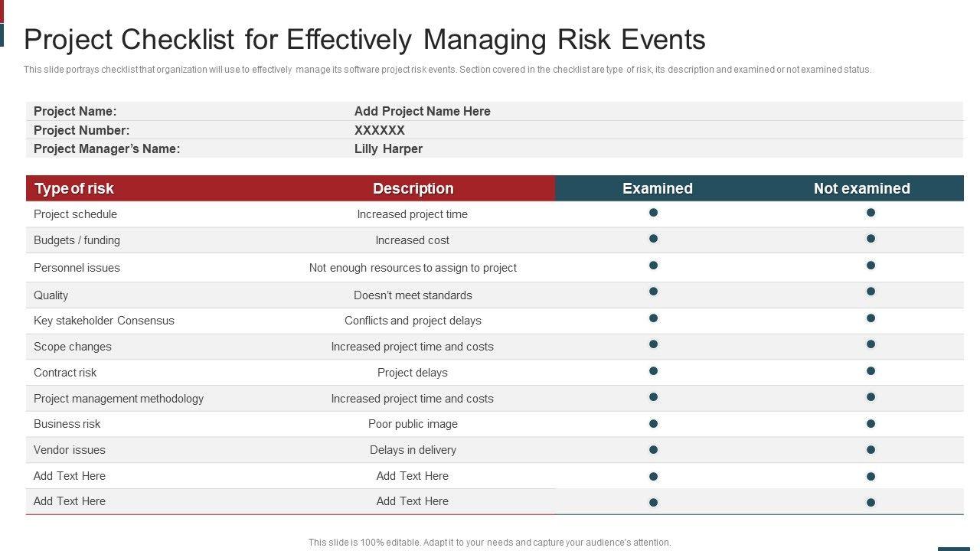
Task: Click the Description column header
Action: coord(413,188)
